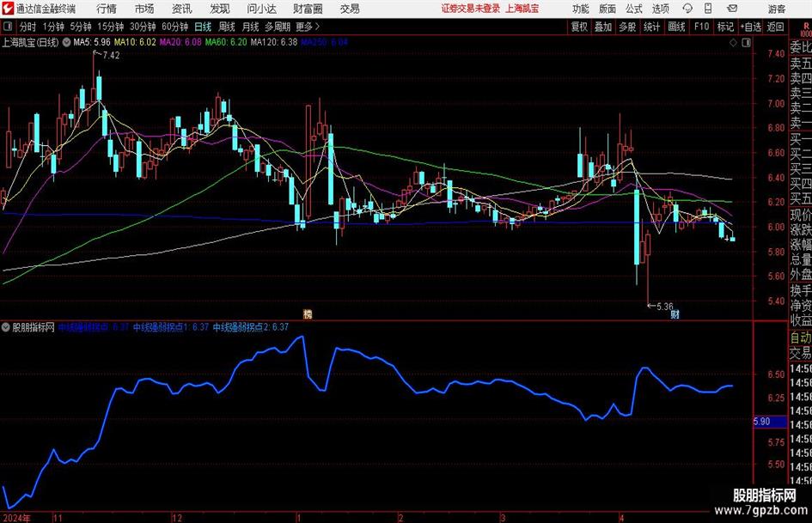Image resolution: width=812 pixels, height=523 pixels.
Task: Open the 财富圈 menu
Action: tap(308, 9)
